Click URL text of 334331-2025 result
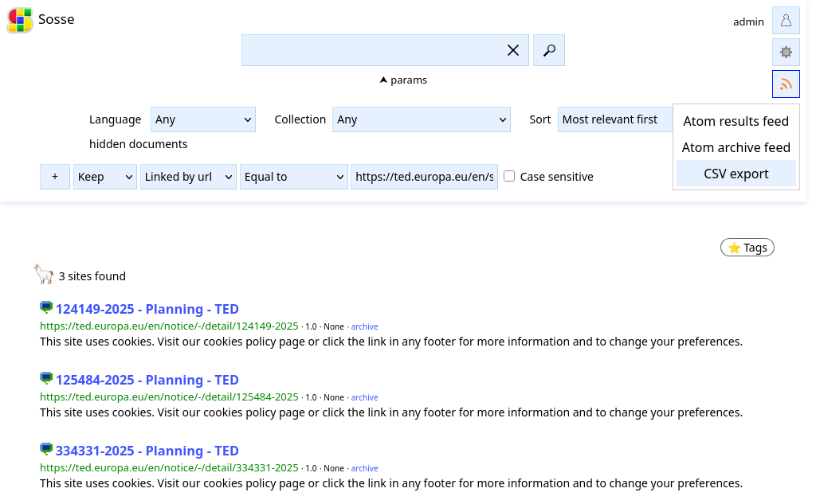This screenshot has height=504, width=816. coord(169,467)
